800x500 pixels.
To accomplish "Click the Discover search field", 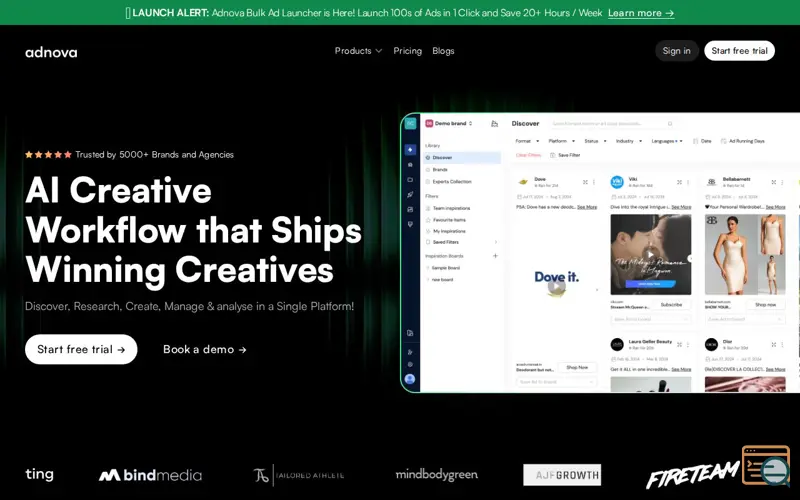I will (x=613, y=123).
